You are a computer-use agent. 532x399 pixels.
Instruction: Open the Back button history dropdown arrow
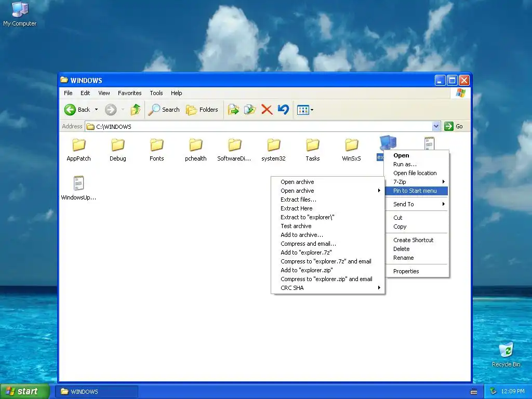pos(96,110)
